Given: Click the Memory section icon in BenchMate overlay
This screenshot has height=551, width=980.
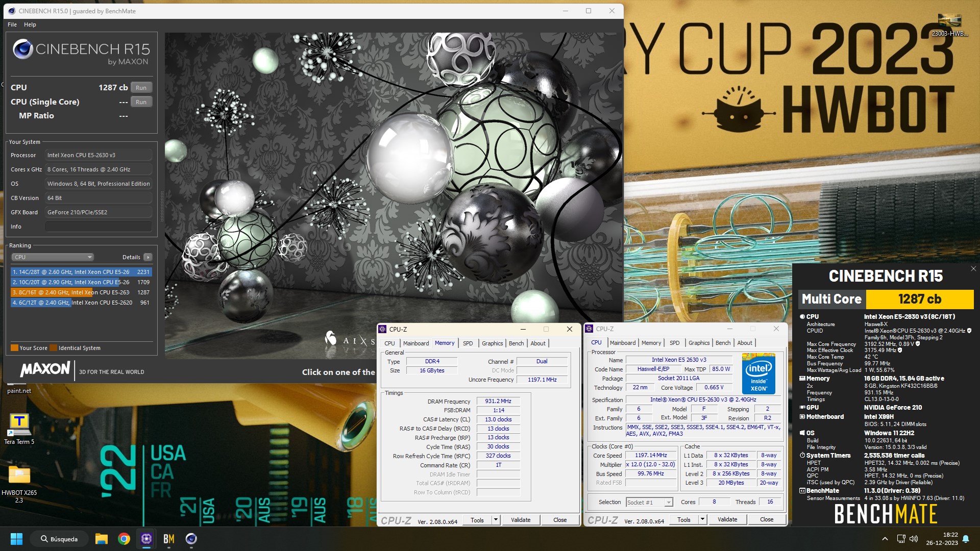Looking at the screenshot, I should coord(802,379).
